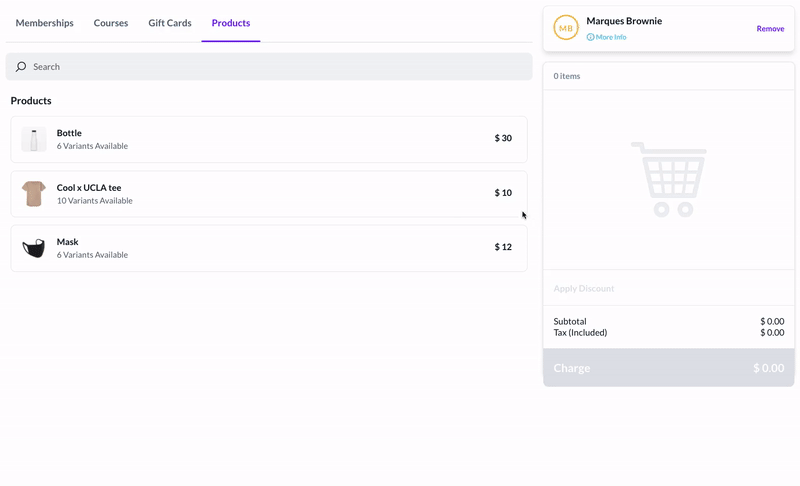Click the Bottle product thumbnail
Screen dimensions: 800x486
[34, 139]
